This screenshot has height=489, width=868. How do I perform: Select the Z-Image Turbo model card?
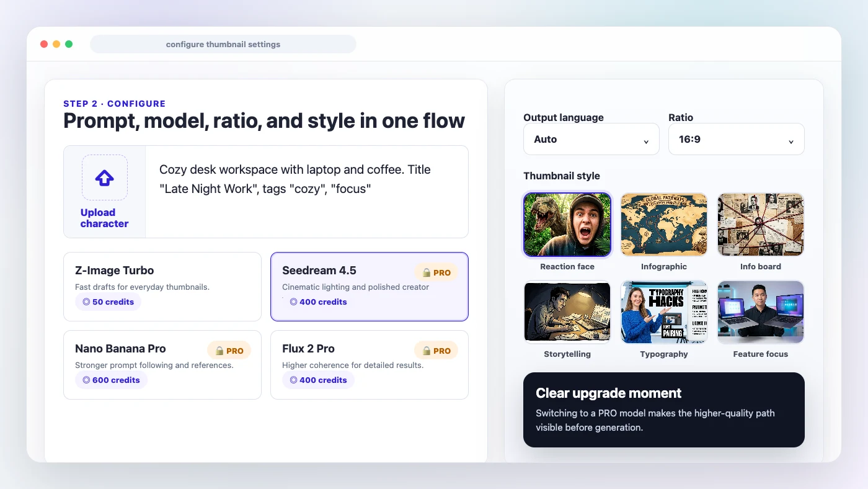point(162,287)
